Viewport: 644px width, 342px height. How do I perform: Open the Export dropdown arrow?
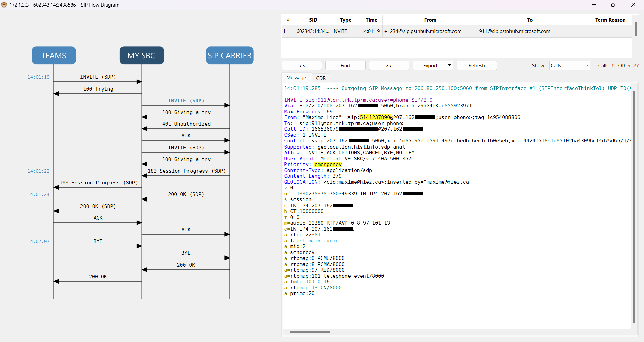449,65
